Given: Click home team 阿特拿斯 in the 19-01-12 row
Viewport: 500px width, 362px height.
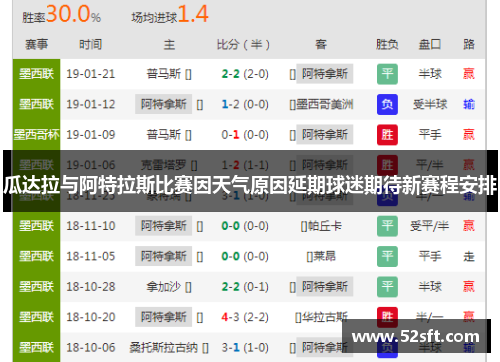Looking at the screenshot, I should tap(163, 104).
